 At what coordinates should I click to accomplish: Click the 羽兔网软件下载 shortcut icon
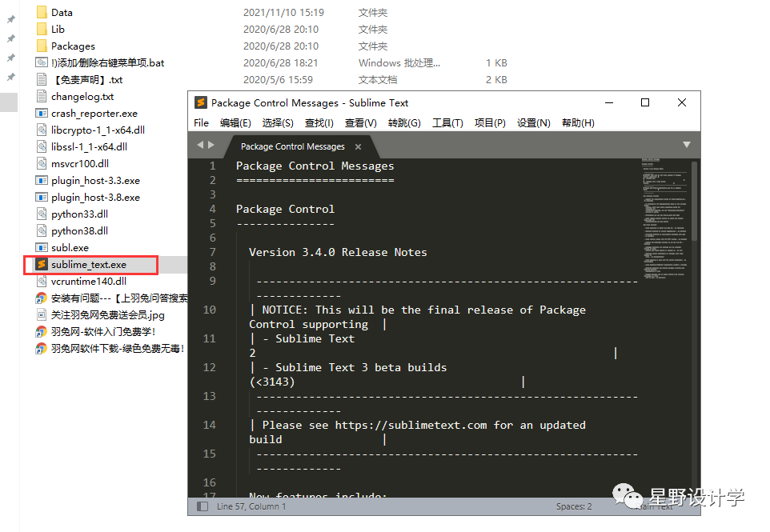42,349
